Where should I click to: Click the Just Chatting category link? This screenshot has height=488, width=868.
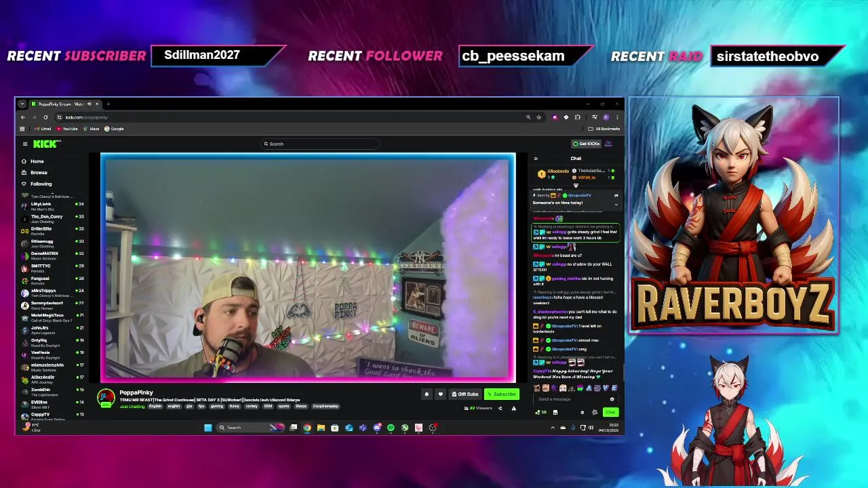pyautogui.click(x=132, y=406)
